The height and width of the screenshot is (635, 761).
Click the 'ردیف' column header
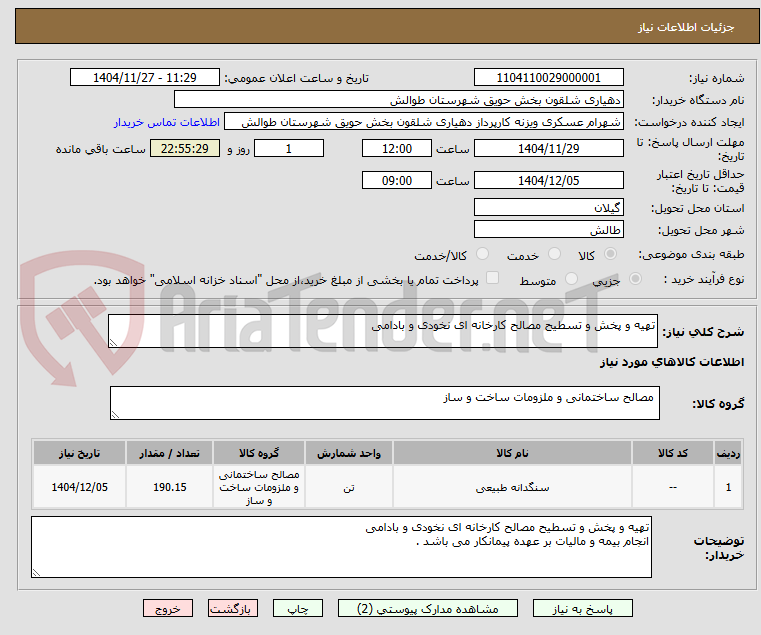[x=728, y=453]
